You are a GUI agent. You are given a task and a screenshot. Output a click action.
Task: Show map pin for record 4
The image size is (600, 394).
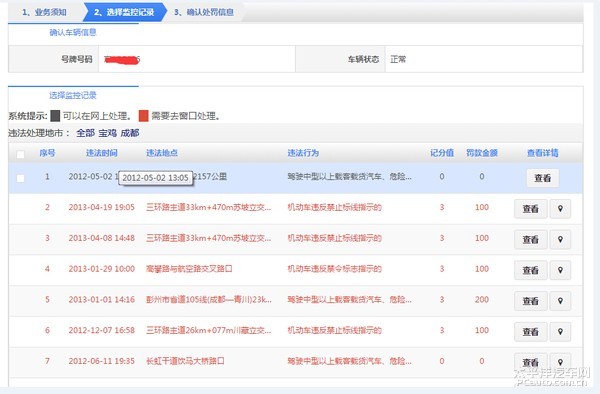[x=560, y=270]
